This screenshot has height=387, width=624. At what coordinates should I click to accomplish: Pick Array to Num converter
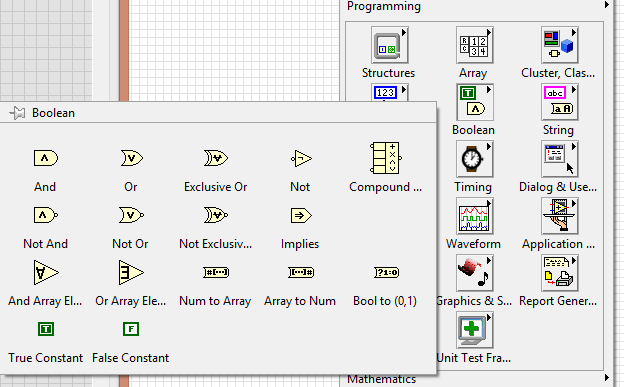(x=301, y=272)
